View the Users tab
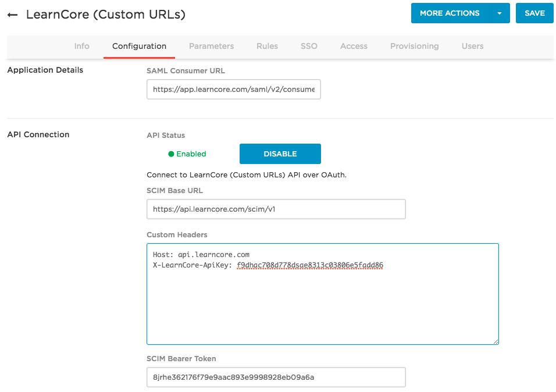Screen dimensions: 556x392 472,46
